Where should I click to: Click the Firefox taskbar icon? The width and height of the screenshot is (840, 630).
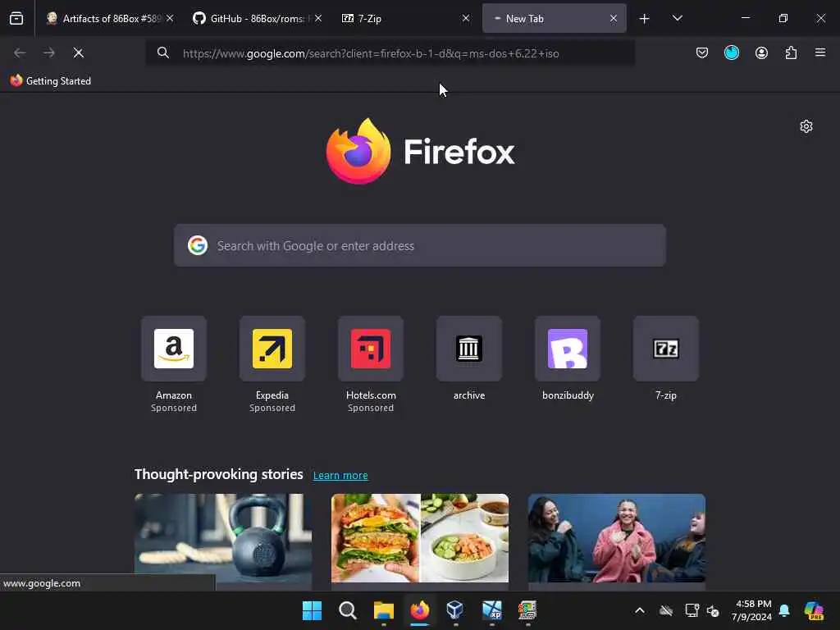pyautogui.click(x=420, y=610)
